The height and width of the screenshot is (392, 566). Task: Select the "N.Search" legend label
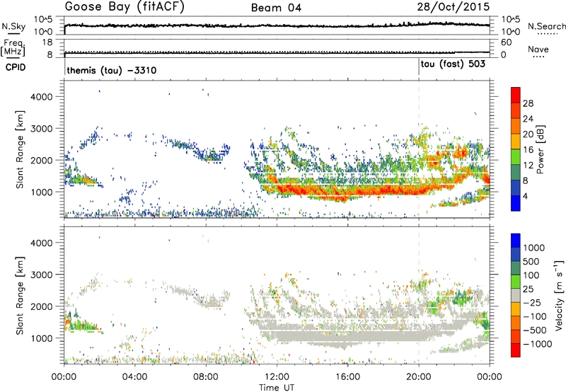tap(546, 26)
